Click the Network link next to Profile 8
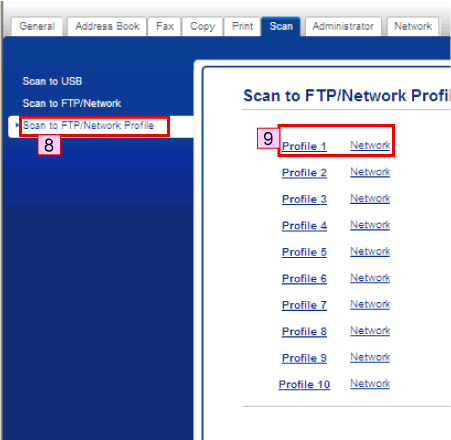451x440 pixels. (x=370, y=331)
